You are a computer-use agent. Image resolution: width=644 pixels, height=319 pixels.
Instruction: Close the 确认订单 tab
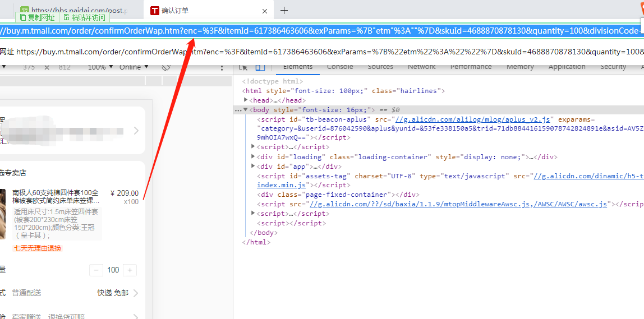click(x=265, y=11)
